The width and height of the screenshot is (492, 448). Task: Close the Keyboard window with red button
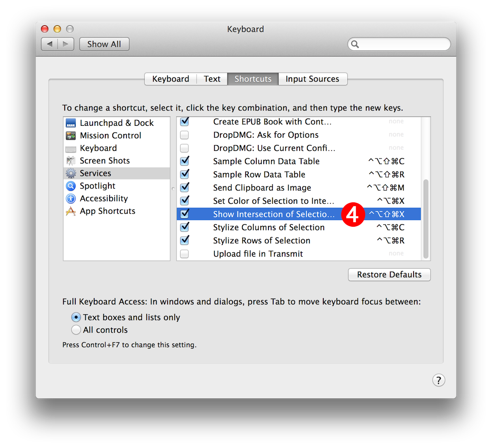pos(45,29)
